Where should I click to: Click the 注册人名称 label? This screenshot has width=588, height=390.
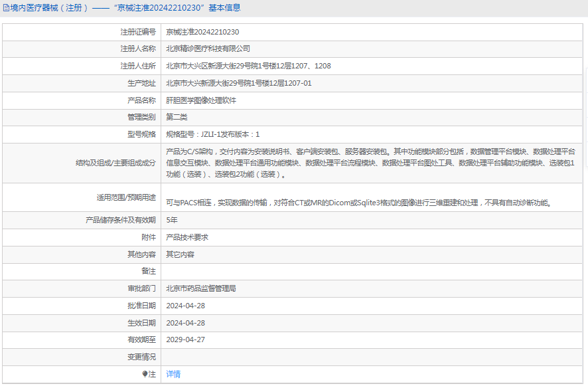pyautogui.click(x=138, y=49)
